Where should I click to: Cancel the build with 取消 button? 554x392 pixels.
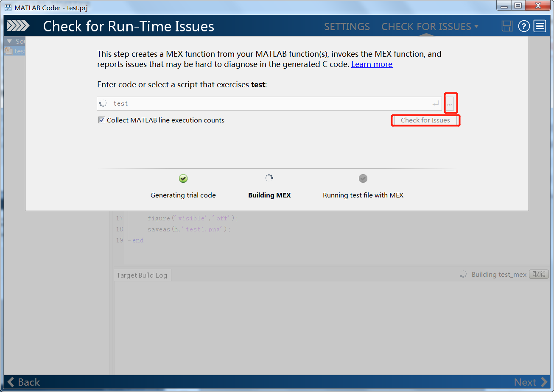coord(539,274)
